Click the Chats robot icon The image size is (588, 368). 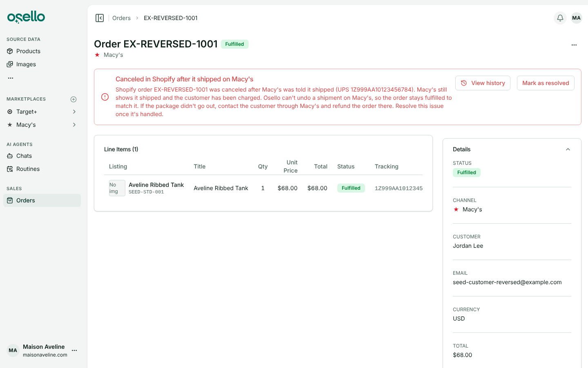click(x=10, y=156)
